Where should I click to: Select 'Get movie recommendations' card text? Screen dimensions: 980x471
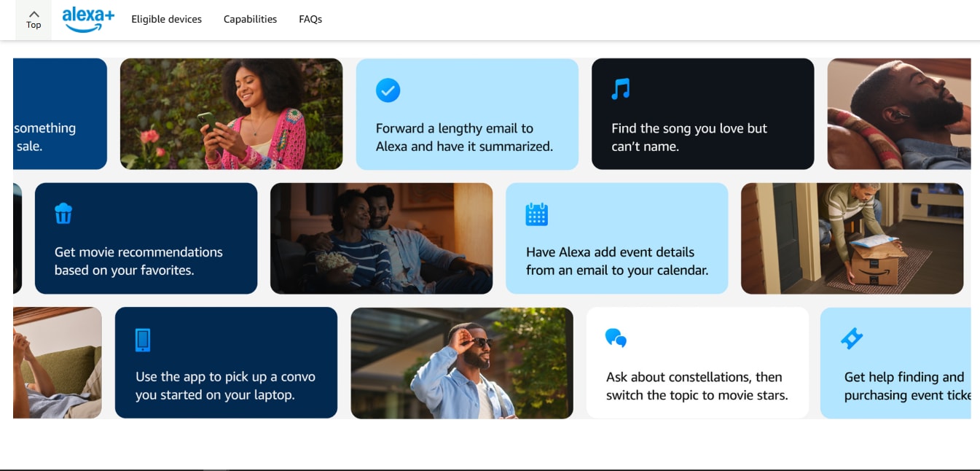tap(138, 261)
